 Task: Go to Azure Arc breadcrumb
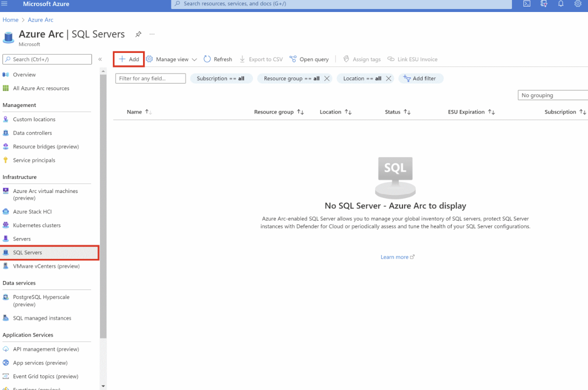pos(40,20)
